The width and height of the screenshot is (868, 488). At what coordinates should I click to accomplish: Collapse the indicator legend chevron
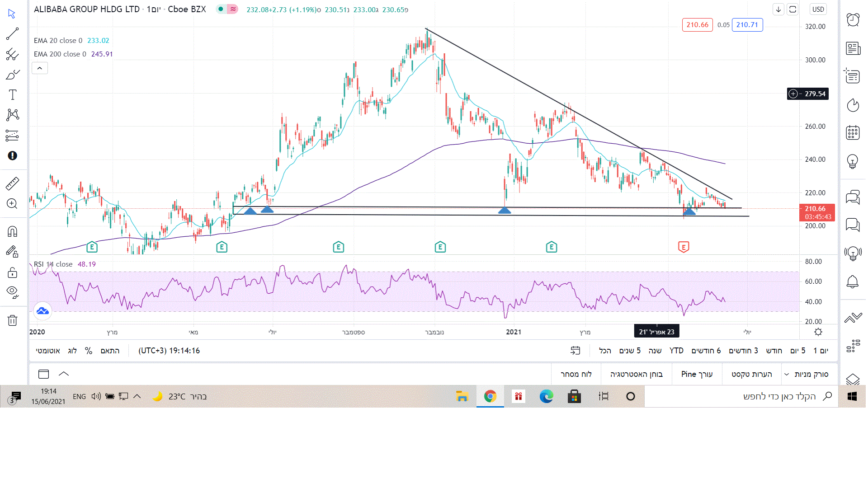point(40,68)
